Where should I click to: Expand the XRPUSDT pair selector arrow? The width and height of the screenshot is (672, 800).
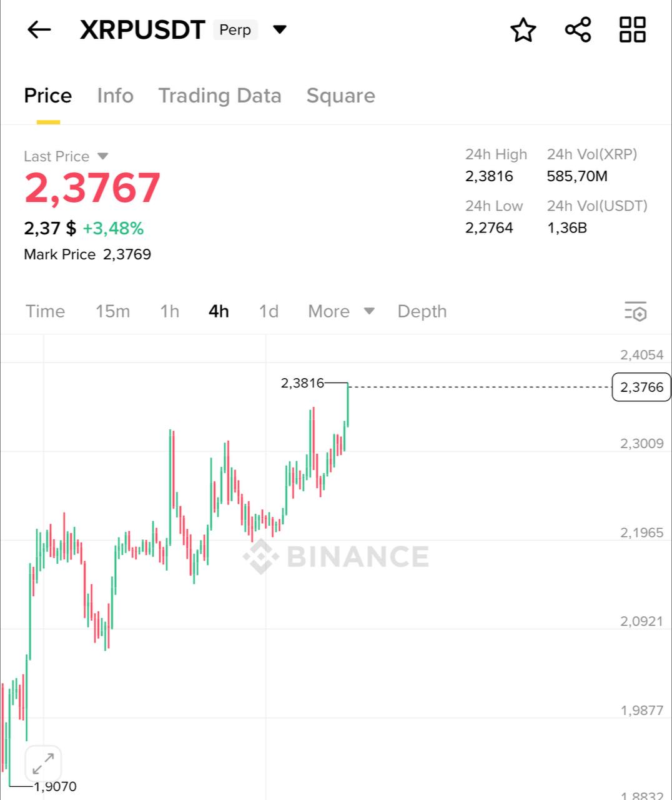280,29
